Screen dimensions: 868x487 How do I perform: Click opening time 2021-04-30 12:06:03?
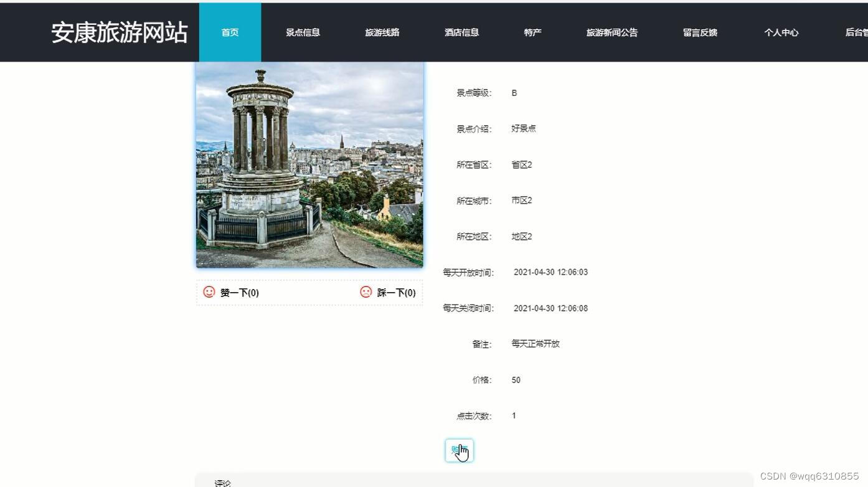550,272
